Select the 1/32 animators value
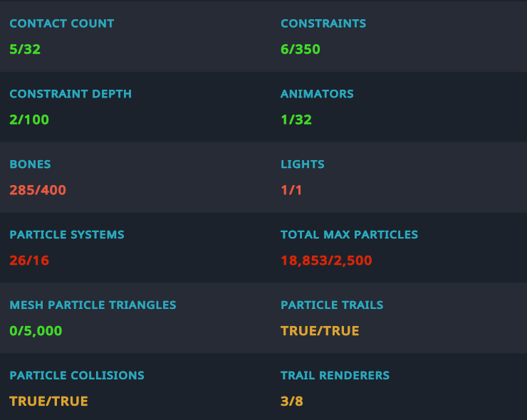527x420 pixels. (296, 120)
